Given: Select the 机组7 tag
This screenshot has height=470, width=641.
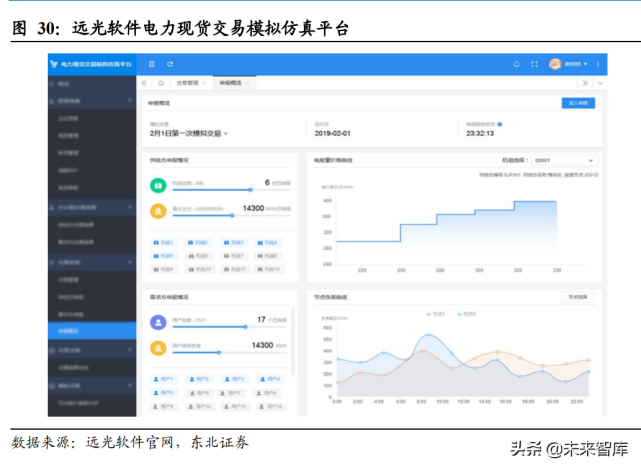Looking at the screenshot, I should point(233,256).
